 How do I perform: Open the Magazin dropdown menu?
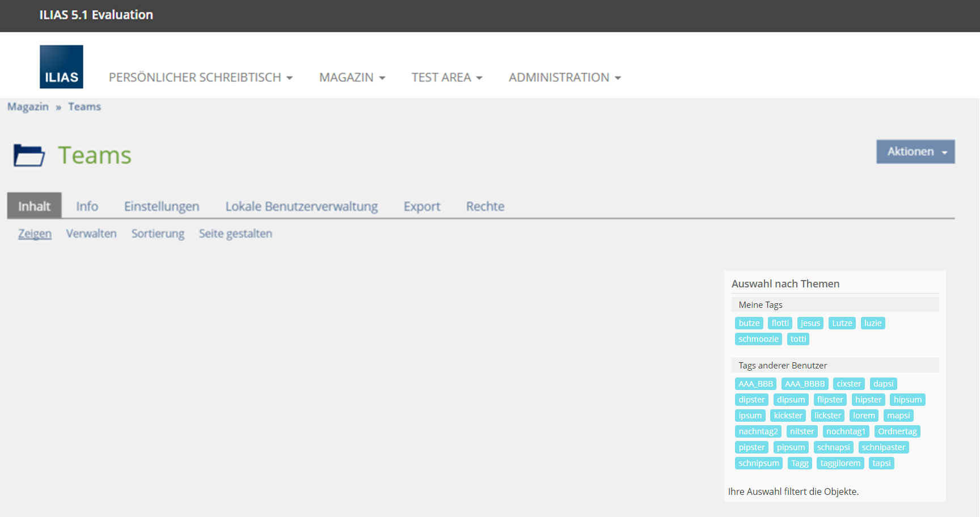pyautogui.click(x=352, y=78)
